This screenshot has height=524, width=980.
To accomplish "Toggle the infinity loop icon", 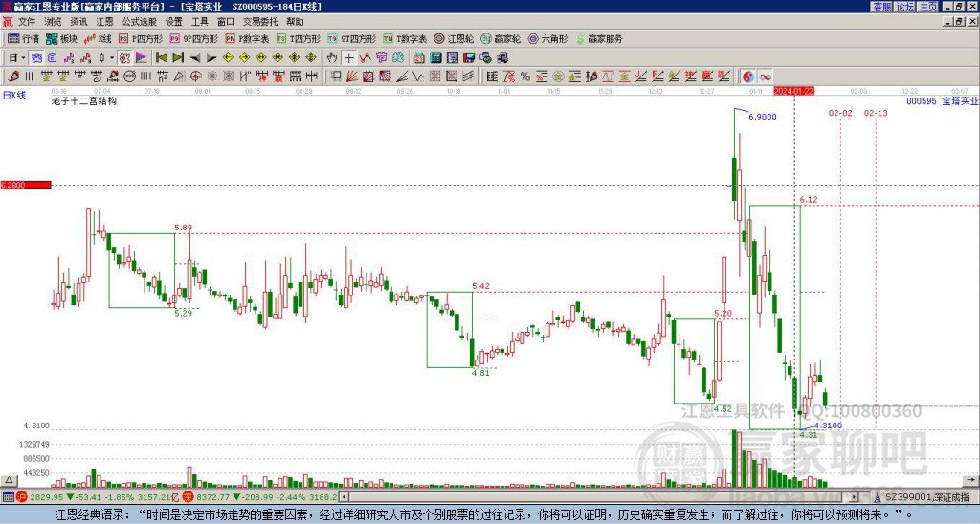I will [765, 76].
